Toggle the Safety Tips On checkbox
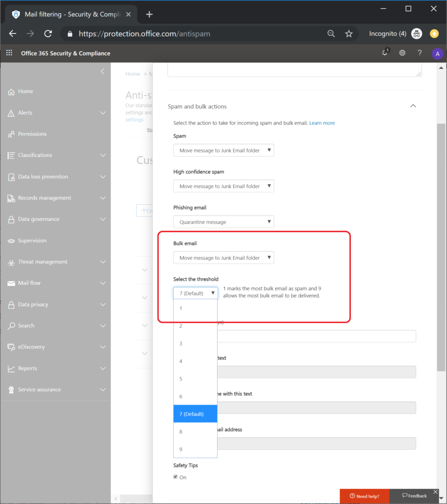The image size is (447, 504). click(176, 477)
